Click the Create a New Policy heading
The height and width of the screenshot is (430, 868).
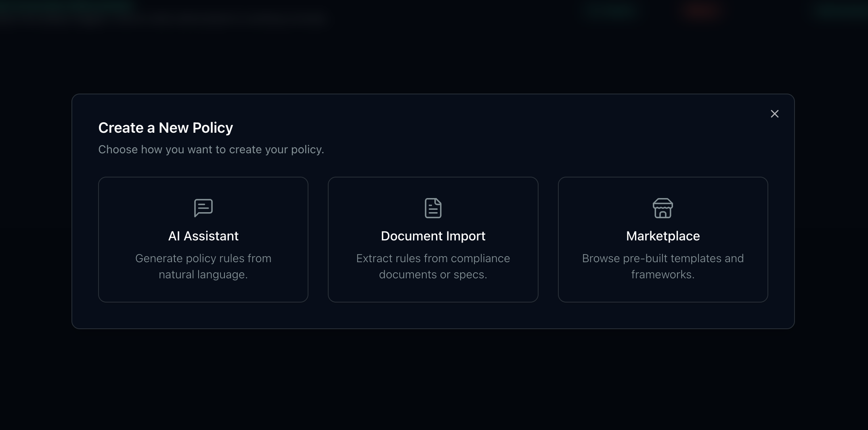[x=166, y=127]
